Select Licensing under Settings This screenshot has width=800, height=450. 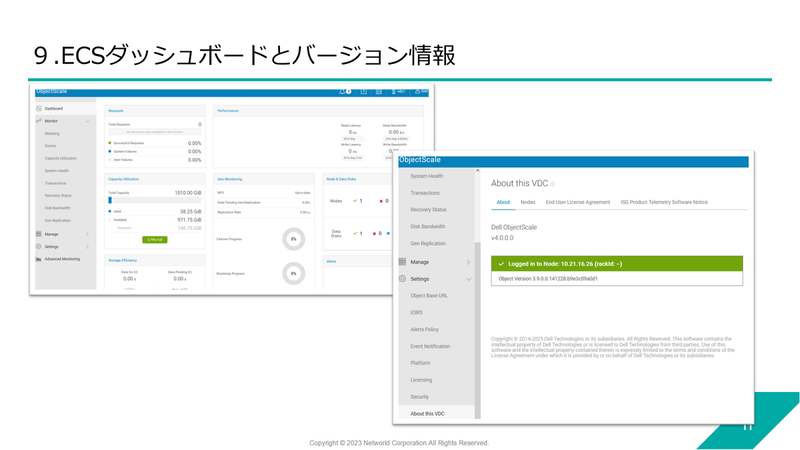tap(421, 380)
